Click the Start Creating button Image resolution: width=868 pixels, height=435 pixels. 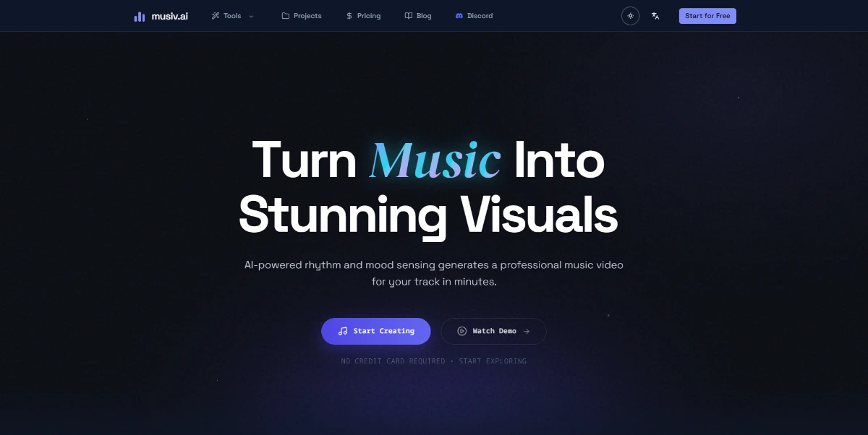pos(376,331)
